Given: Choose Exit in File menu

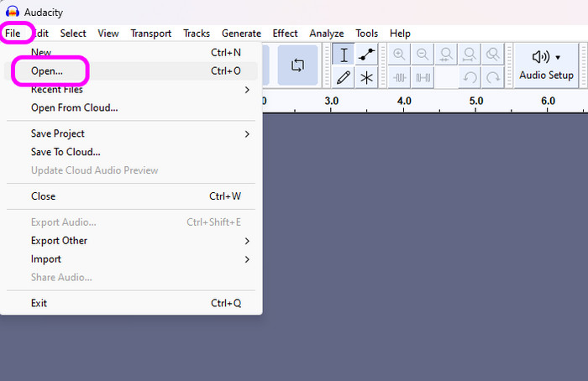Looking at the screenshot, I should click(x=131, y=303).
